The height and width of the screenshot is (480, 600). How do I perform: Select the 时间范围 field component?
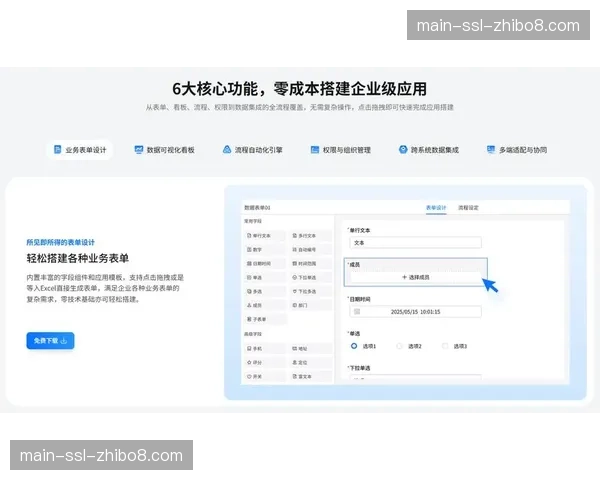click(x=310, y=263)
